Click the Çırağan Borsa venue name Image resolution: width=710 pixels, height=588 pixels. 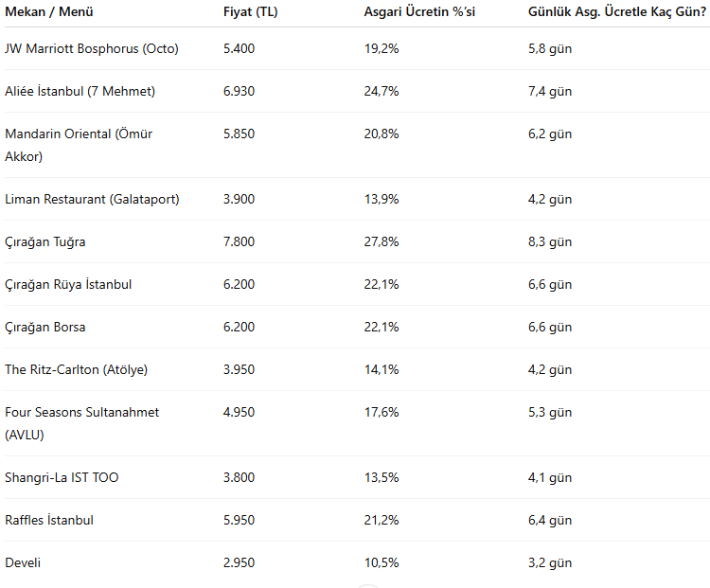coord(45,327)
